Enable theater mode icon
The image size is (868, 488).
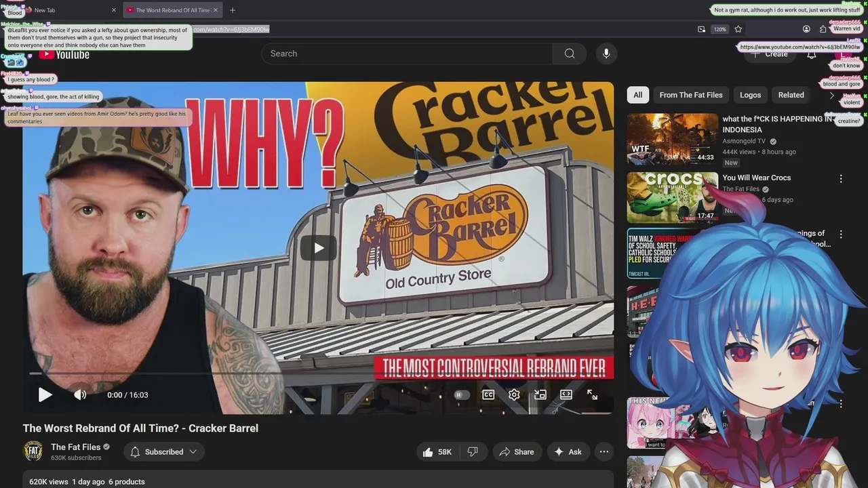566,394
